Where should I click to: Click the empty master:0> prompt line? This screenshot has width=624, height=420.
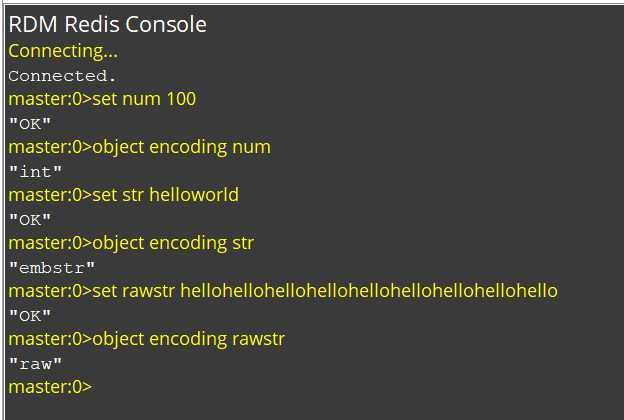(x=50, y=387)
